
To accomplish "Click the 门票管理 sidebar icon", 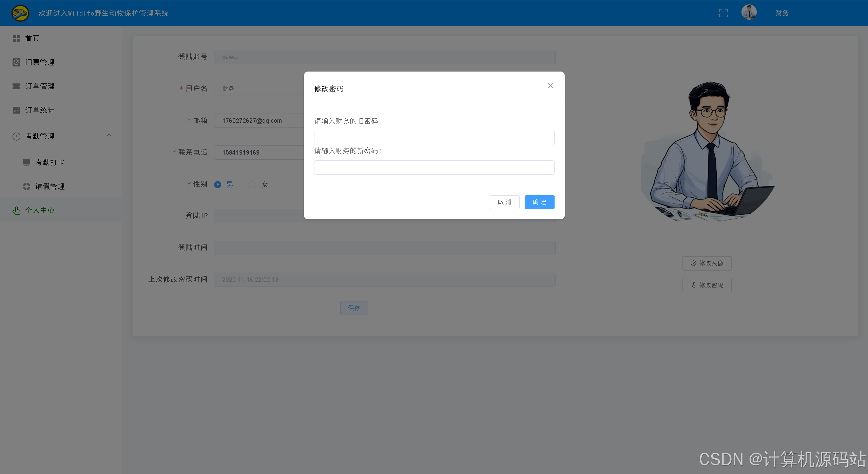I will point(16,62).
